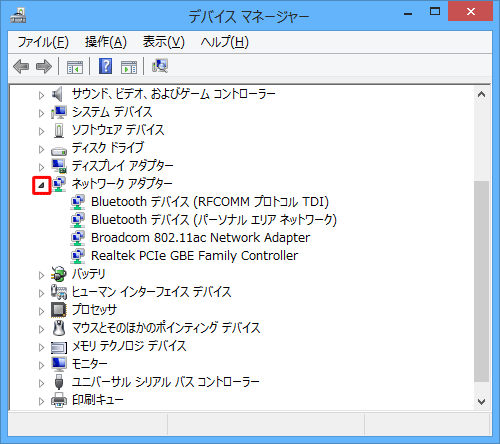The image size is (500, 444).
Task: Expand the 印刷キュー category
Action: pyautogui.click(x=41, y=401)
